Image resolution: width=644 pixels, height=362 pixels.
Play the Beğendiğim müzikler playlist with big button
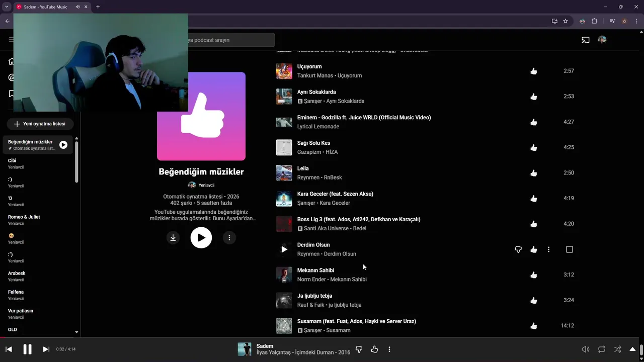pos(201,238)
